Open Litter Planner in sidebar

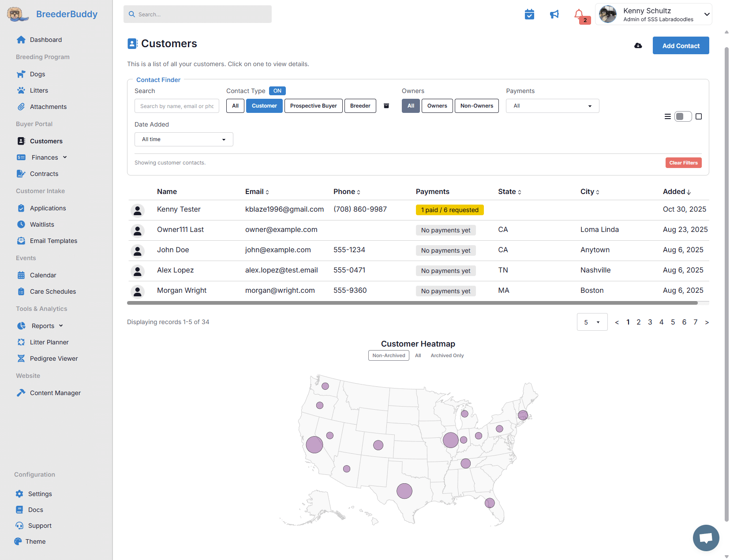coord(49,342)
